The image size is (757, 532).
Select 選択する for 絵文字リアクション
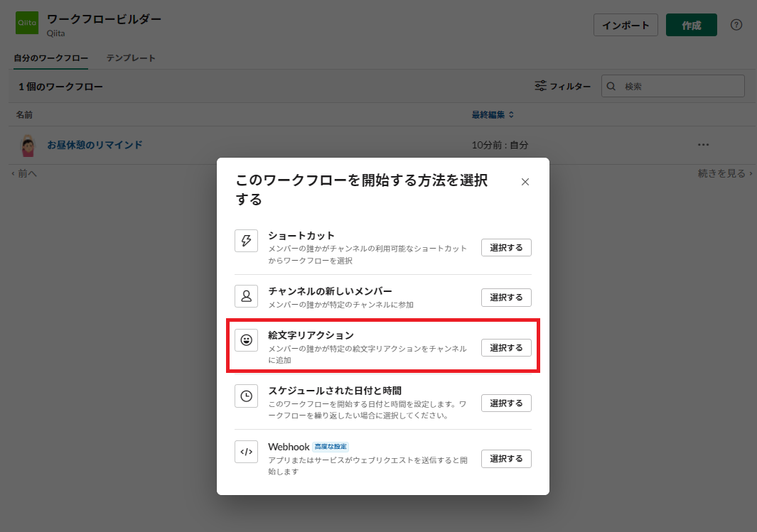pyautogui.click(x=506, y=347)
